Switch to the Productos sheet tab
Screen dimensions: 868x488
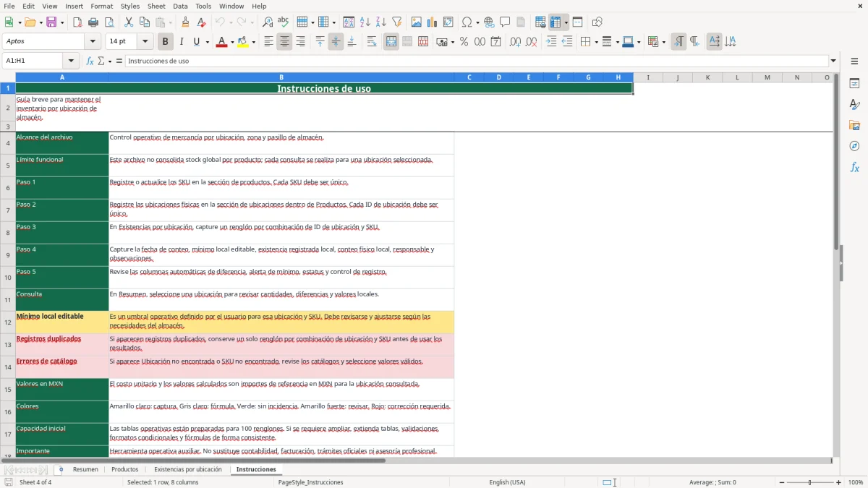125,469
